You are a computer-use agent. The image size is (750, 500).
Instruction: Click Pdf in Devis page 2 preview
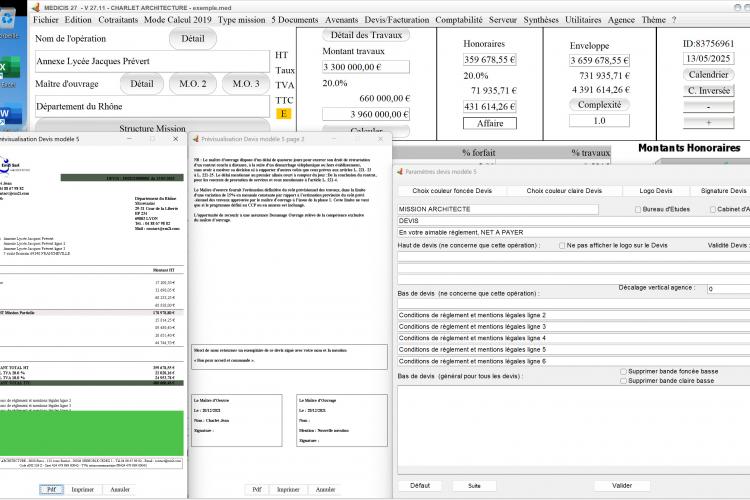[x=257, y=489]
